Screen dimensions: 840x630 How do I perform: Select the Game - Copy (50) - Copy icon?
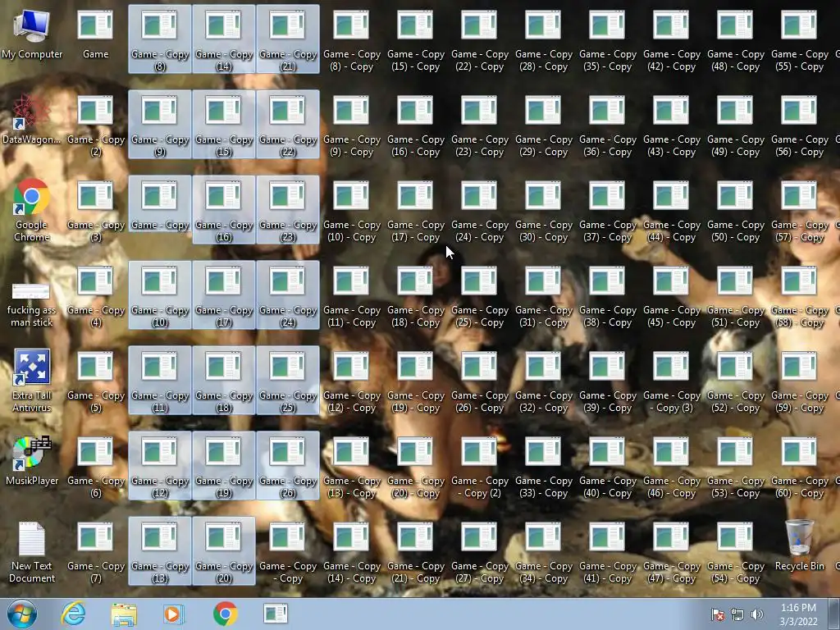(735, 211)
